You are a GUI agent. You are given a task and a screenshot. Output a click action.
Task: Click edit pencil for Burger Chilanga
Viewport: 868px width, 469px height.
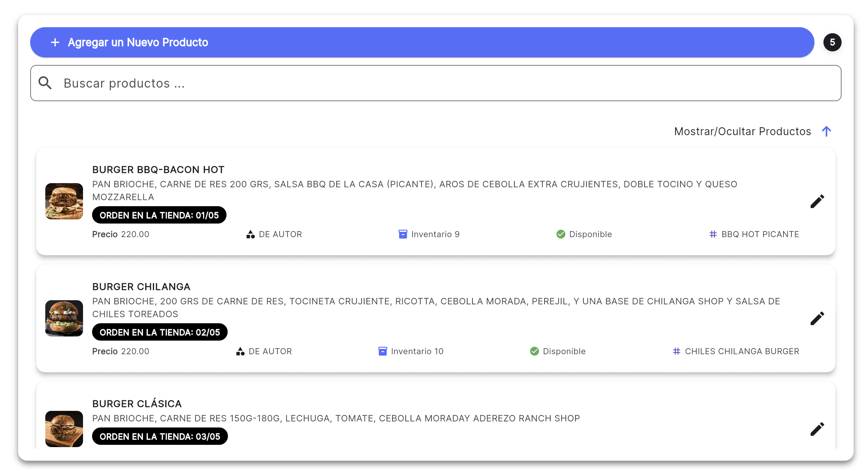click(x=817, y=318)
